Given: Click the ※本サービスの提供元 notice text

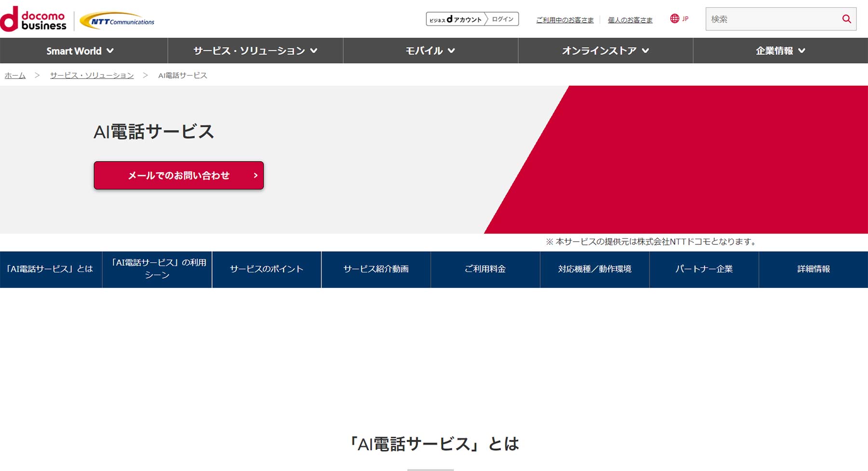Looking at the screenshot, I should point(652,242).
